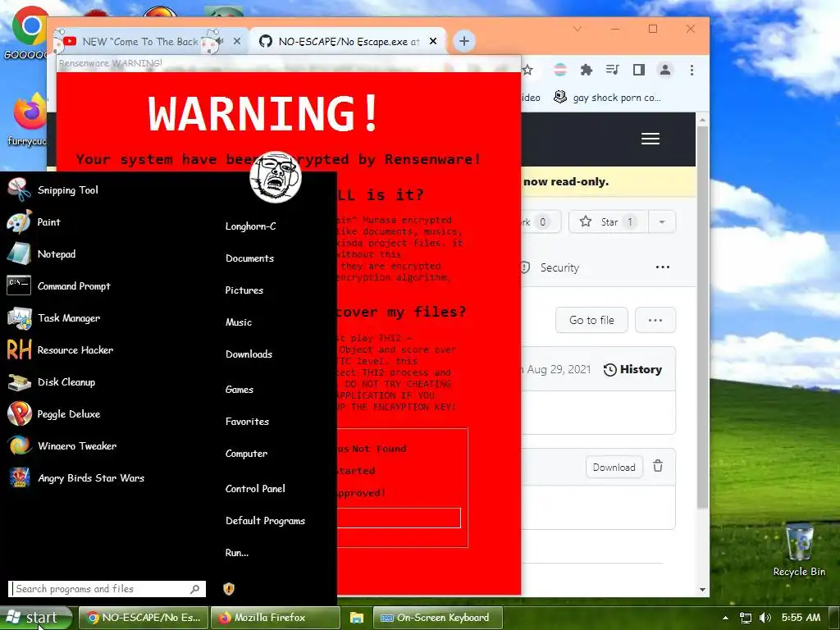Viewport: 840px width, 630px height.
Task: Open Google Chrome desktop shortcut
Action: pos(27,32)
